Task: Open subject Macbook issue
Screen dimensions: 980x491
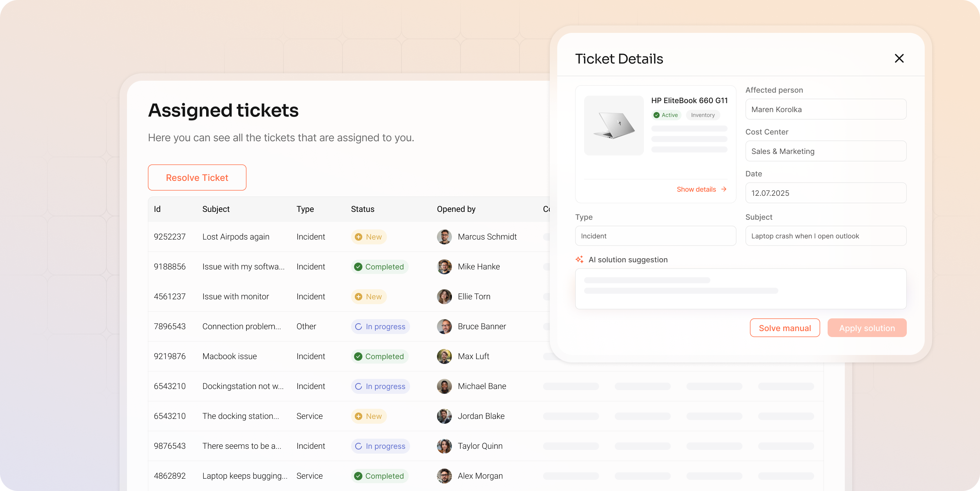Action: pos(229,356)
